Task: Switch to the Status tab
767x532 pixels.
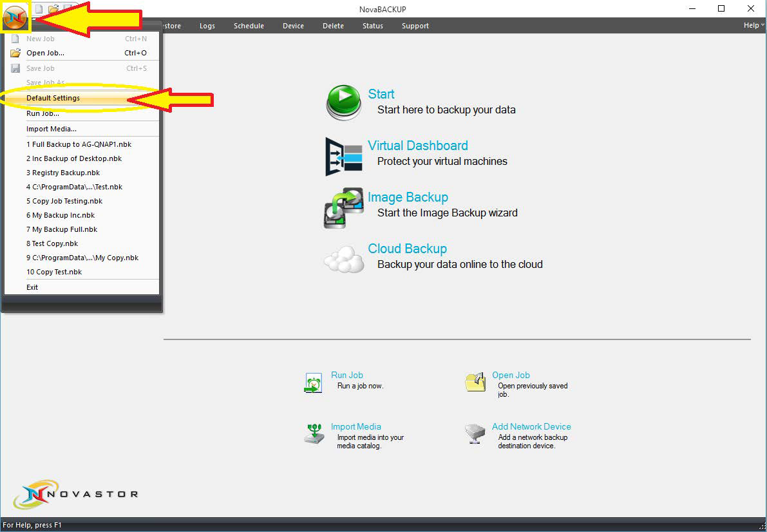Action: coord(373,26)
